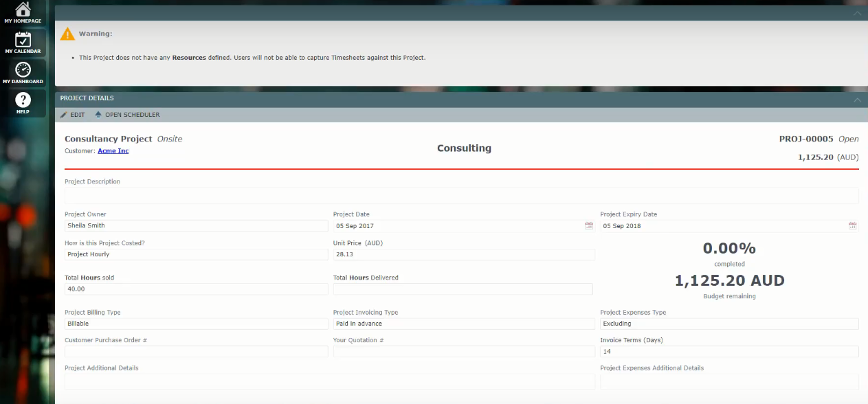The width and height of the screenshot is (868, 404).
Task: Select the Edit pencil icon
Action: (x=64, y=115)
